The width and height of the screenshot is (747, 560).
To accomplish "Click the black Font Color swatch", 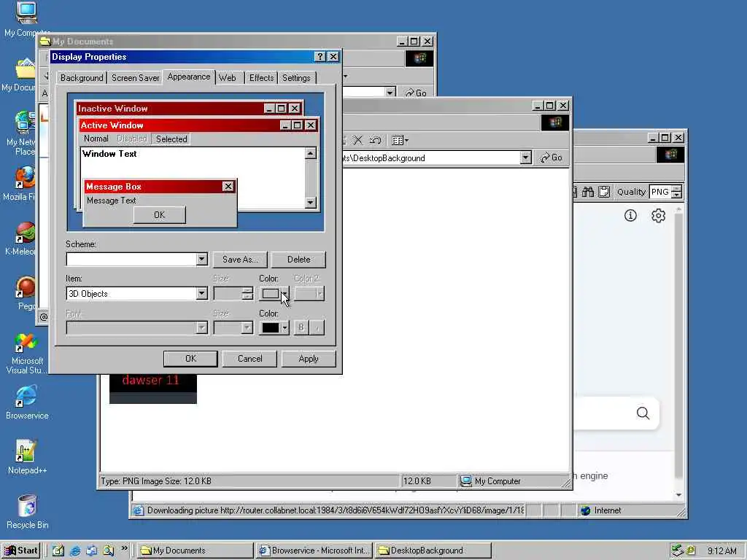I will point(270,327).
